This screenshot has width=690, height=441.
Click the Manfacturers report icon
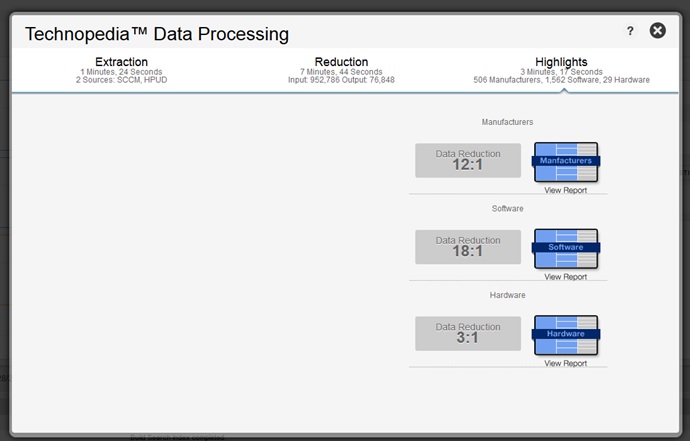tap(566, 162)
